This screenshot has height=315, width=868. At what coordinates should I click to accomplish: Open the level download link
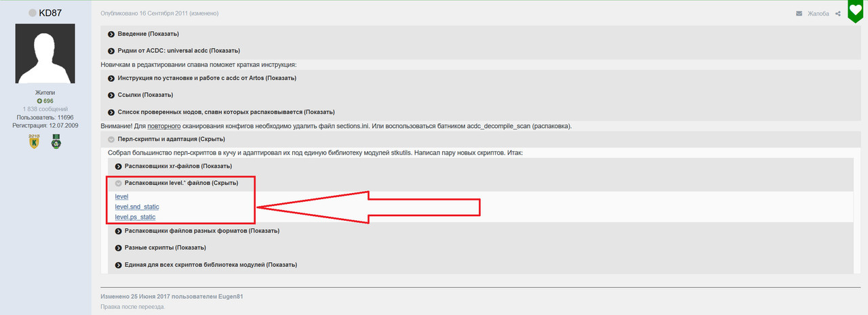coord(121,196)
